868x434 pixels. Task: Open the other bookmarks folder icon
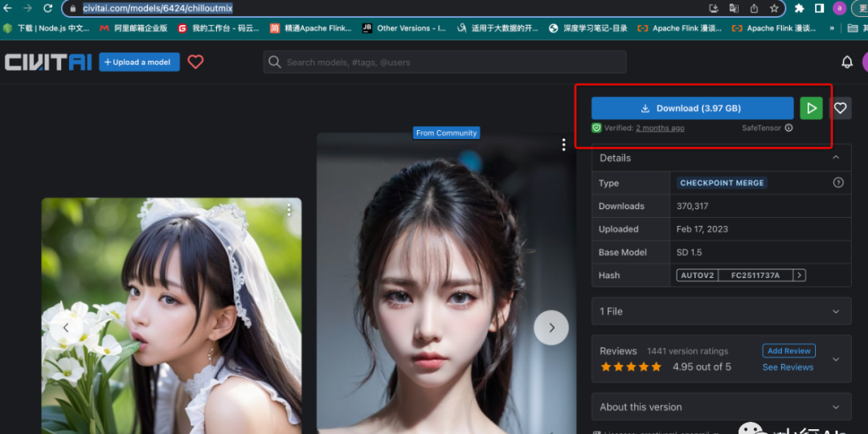pyautogui.click(x=854, y=28)
